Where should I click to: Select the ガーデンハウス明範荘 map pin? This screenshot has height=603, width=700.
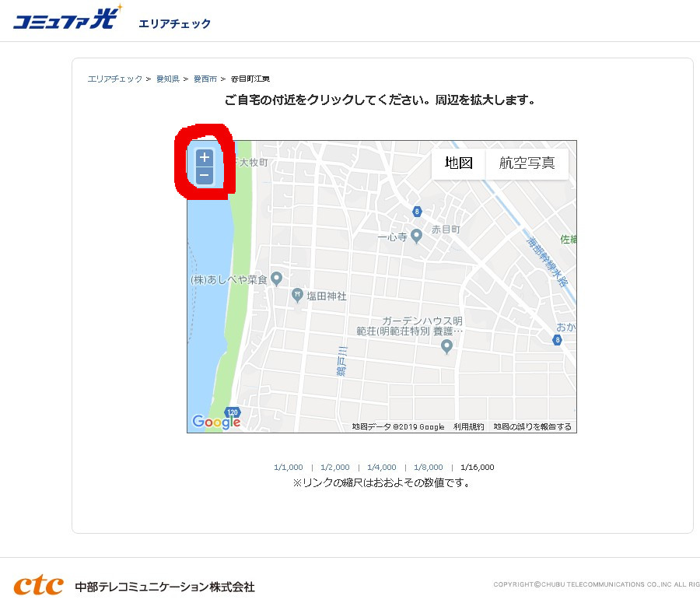[x=446, y=346]
